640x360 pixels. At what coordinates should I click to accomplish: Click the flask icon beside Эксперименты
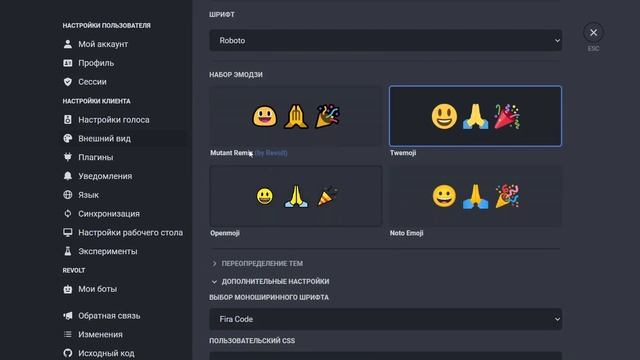pos(68,251)
